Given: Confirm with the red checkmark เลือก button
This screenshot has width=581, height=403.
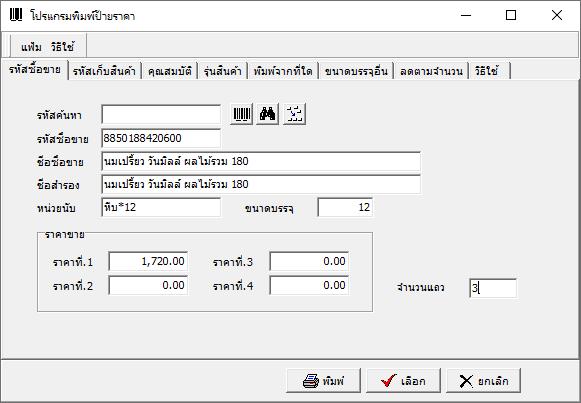Looking at the screenshot, I should pos(404,380).
